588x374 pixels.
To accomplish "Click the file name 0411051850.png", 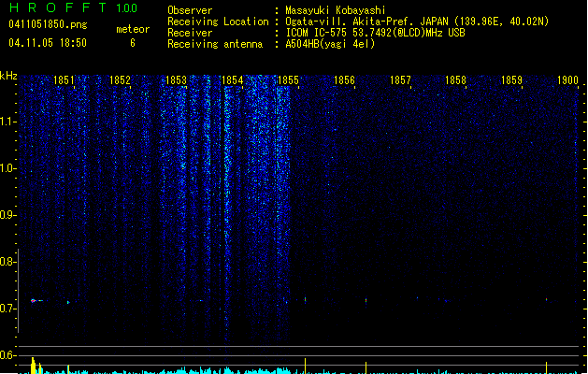I will click(x=48, y=24).
